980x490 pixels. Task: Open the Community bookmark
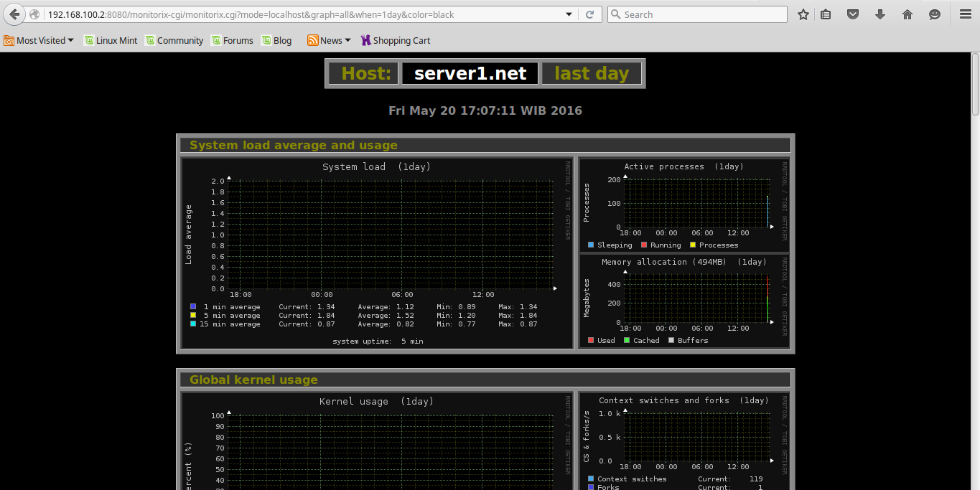click(x=174, y=41)
